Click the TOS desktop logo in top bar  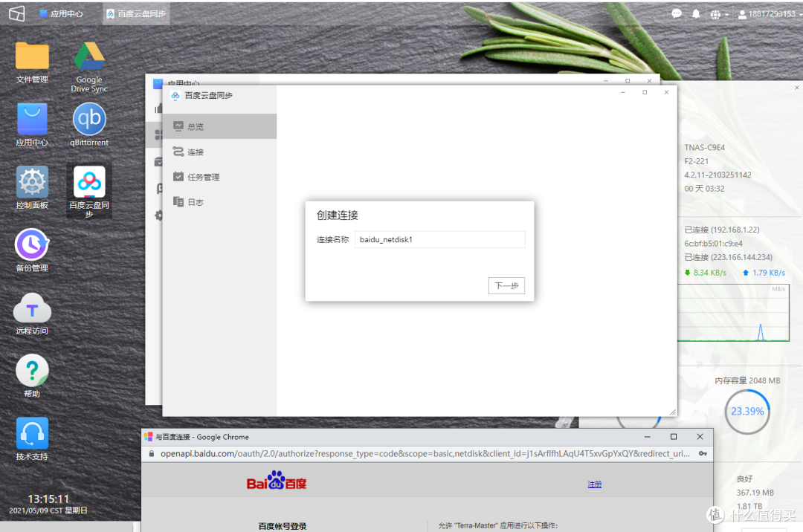coord(16,13)
